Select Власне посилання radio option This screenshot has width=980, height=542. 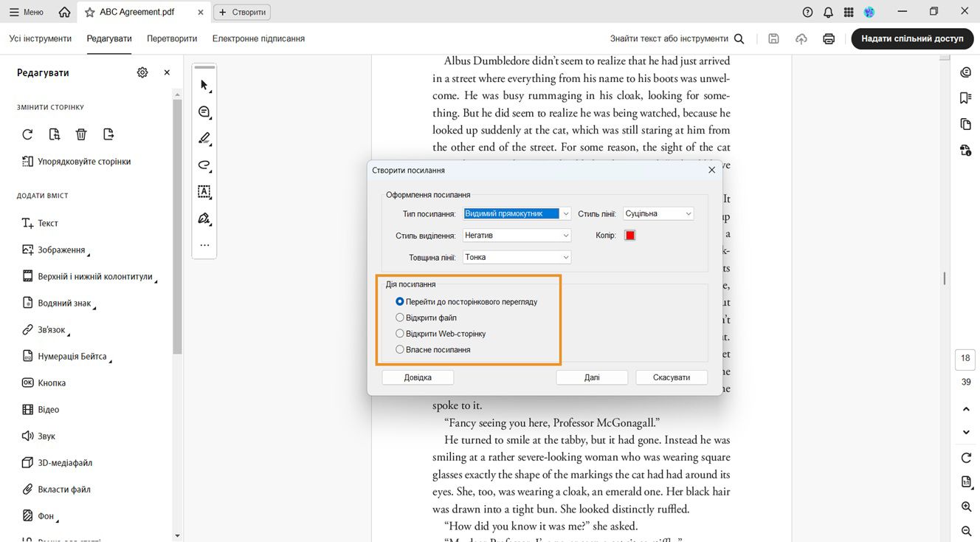tap(433, 350)
